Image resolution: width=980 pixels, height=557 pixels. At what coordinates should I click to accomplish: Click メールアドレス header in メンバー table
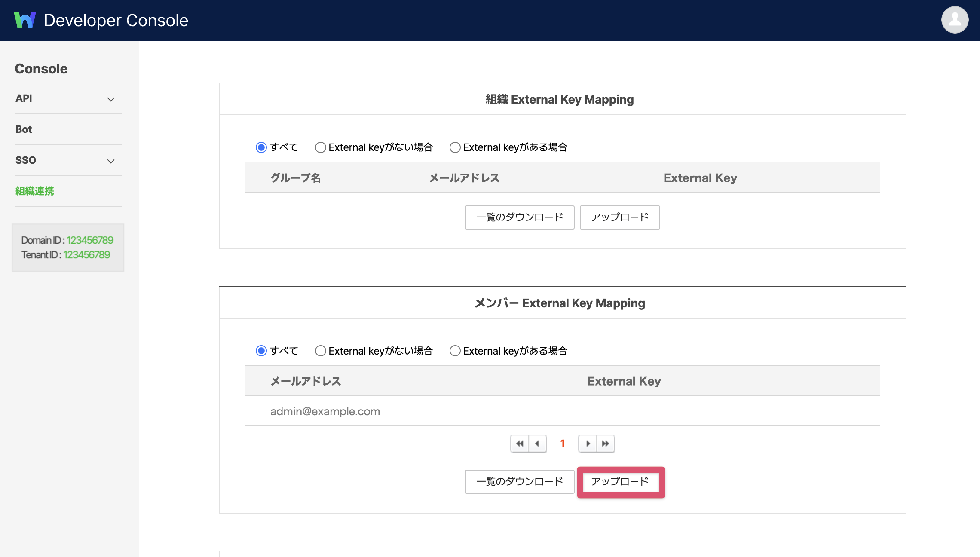click(306, 381)
